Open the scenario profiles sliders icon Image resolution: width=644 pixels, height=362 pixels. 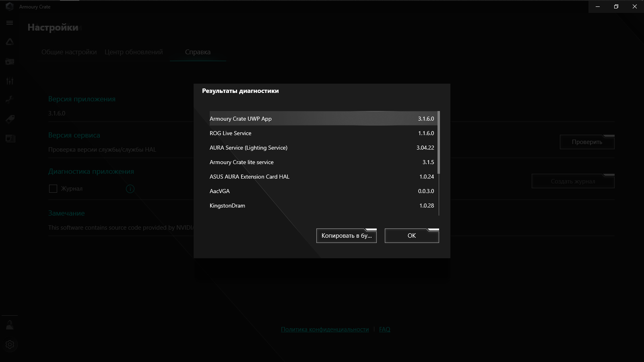coord(10,81)
